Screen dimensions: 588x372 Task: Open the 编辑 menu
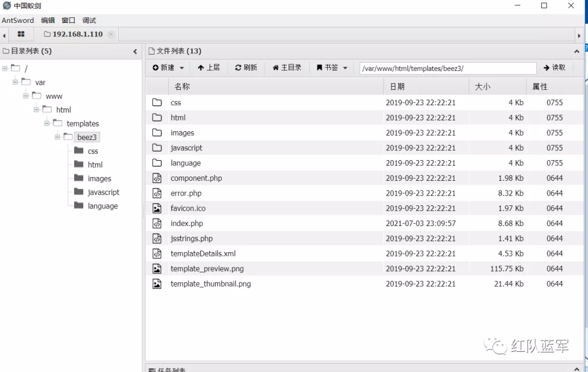coord(47,20)
